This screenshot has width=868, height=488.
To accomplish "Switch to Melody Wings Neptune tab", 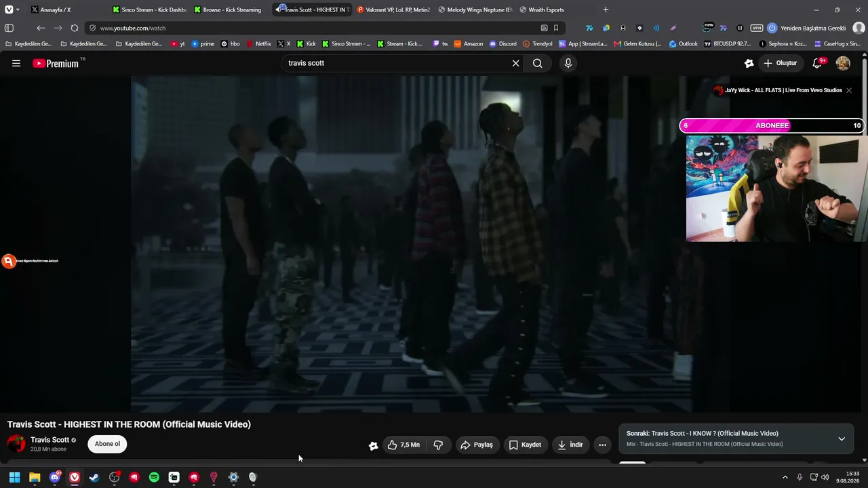I will tap(473, 9).
